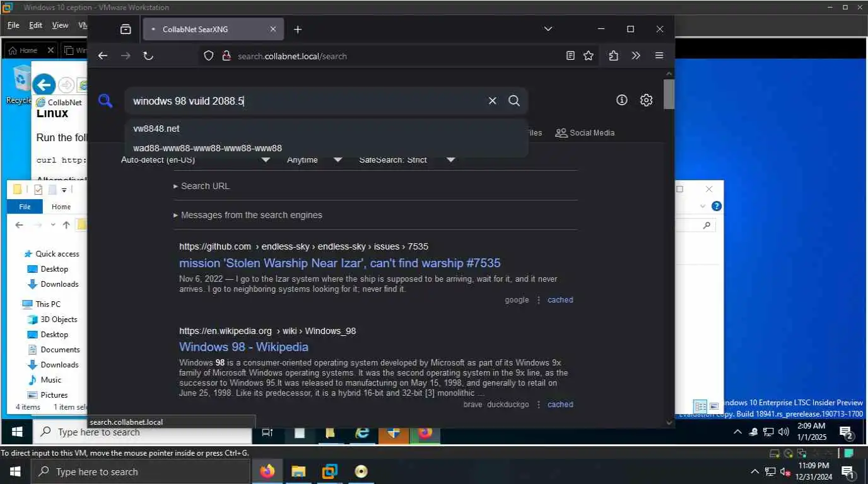The width and height of the screenshot is (868, 484).
Task: Open SearXNG about info icon
Action: [x=622, y=100]
